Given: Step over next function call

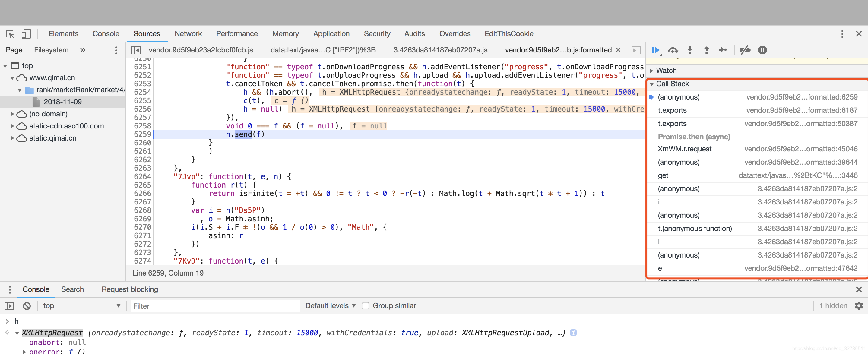Looking at the screenshot, I should [673, 50].
